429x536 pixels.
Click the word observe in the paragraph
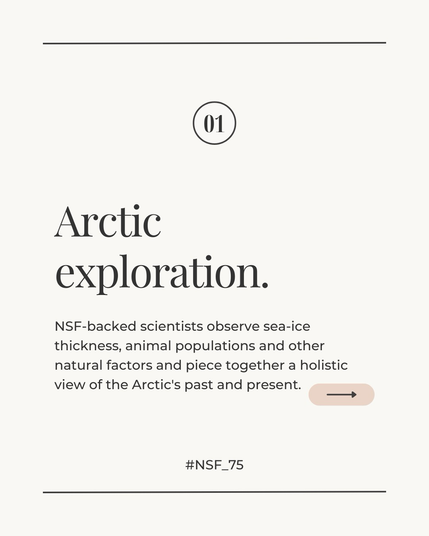[233, 326]
